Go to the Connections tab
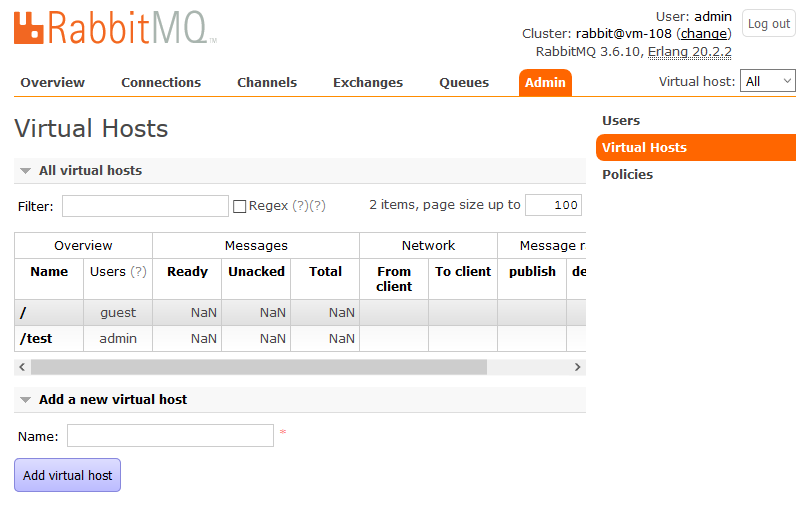Image resolution: width=804 pixels, height=513 pixels. click(x=161, y=82)
